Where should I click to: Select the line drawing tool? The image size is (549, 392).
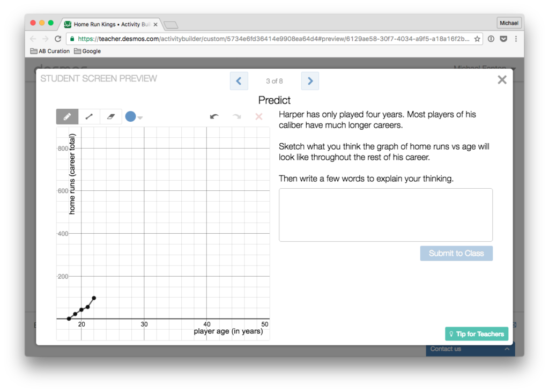pyautogui.click(x=89, y=117)
